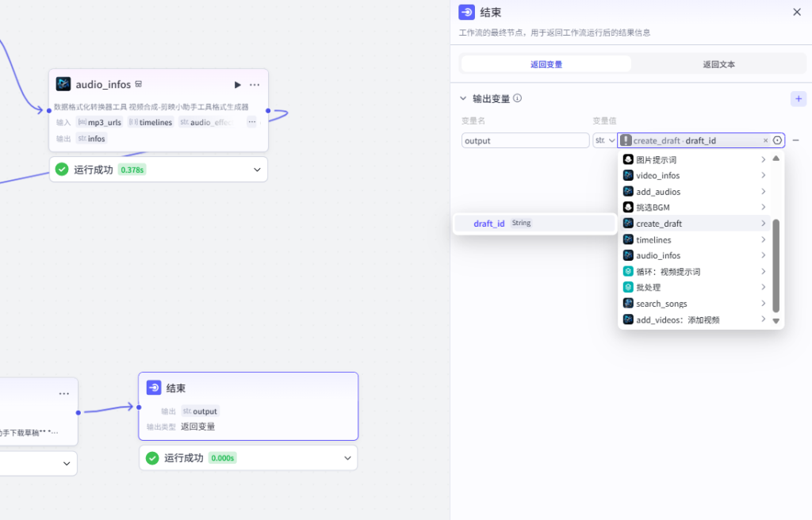Click the 0.000s run time badge
The image size is (812, 520).
coord(223,458)
